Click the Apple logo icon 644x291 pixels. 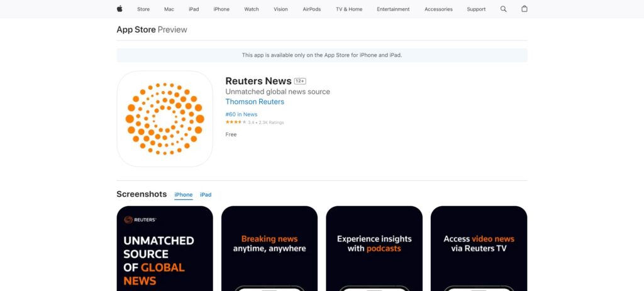[119, 9]
